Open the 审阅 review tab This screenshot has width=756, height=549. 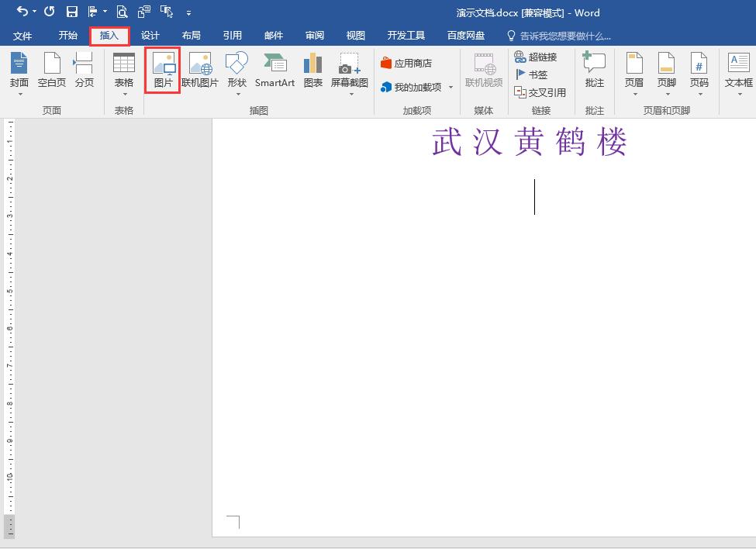(314, 35)
